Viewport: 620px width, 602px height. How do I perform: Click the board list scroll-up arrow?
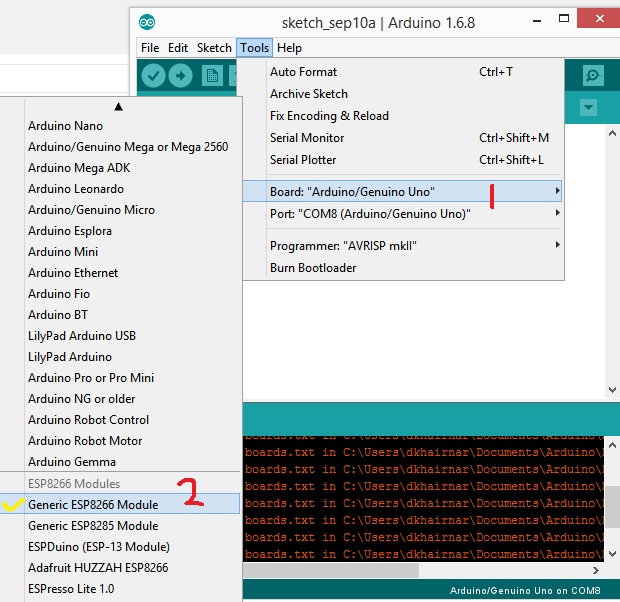tap(118, 107)
